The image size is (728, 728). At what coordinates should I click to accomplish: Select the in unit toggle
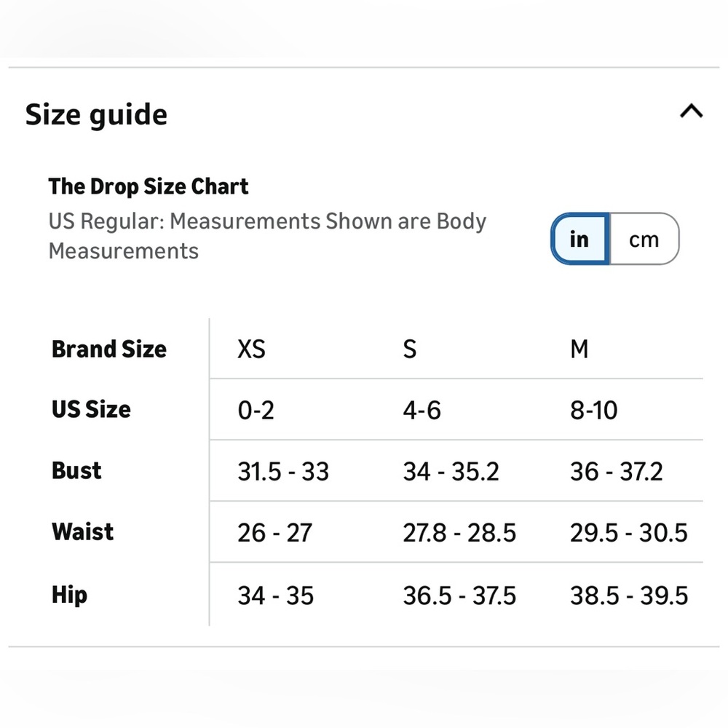click(580, 239)
